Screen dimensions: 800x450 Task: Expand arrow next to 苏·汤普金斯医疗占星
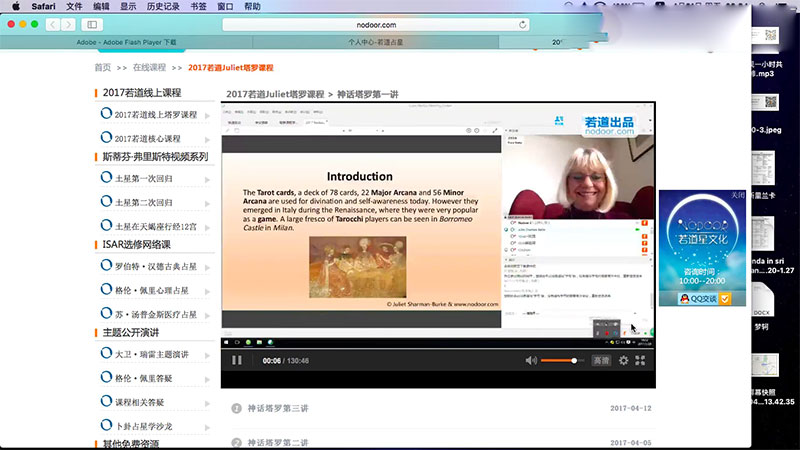pyautogui.click(x=208, y=316)
